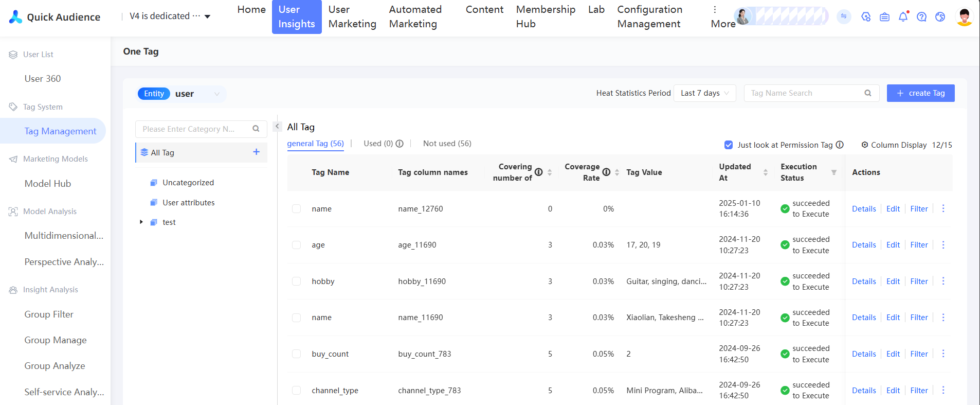This screenshot has height=405, width=980.
Task: Open more actions for the age tag row
Action: 943,245
